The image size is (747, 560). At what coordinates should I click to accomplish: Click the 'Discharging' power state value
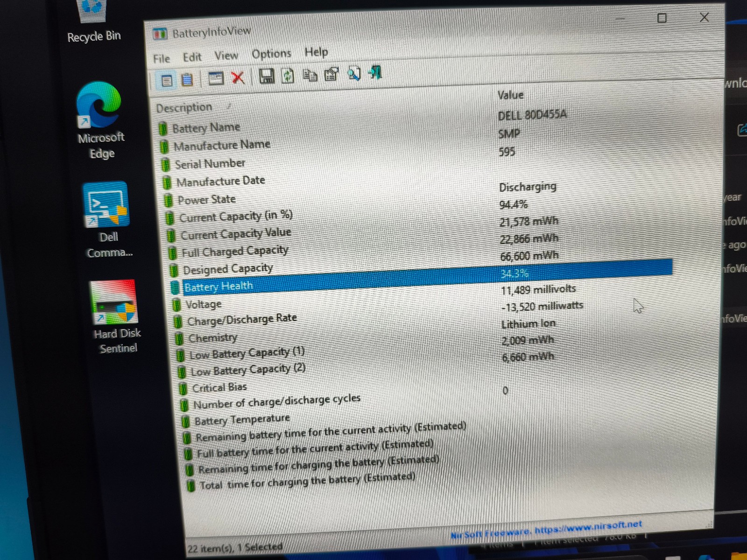pyautogui.click(x=528, y=187)
